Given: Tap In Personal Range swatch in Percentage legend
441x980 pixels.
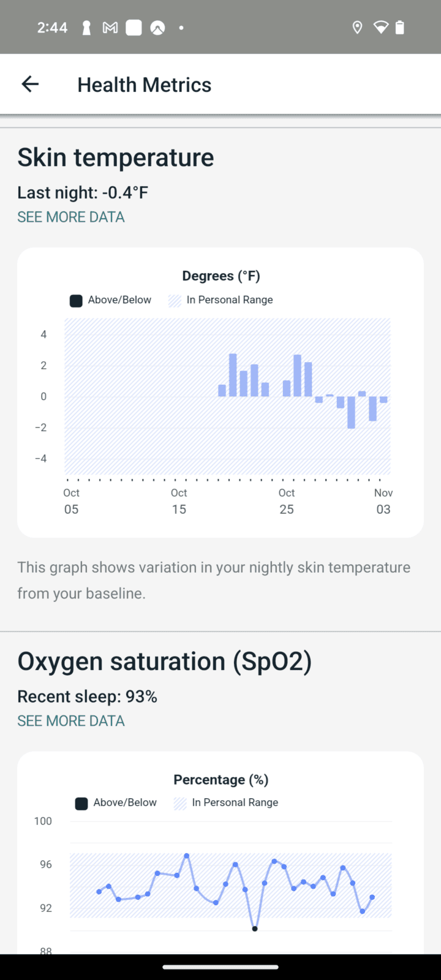Looking at the screenshot, I should [180, 803].
